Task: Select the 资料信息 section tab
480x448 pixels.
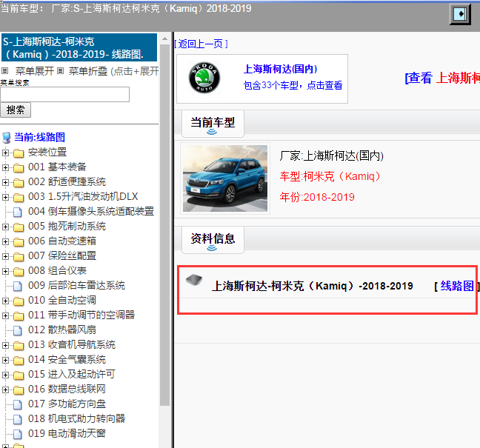Action: 213,240
